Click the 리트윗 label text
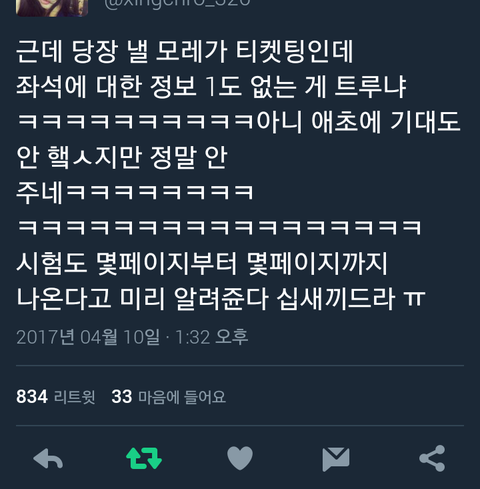The height and width of the screenshot is (489, 480). 75,397
